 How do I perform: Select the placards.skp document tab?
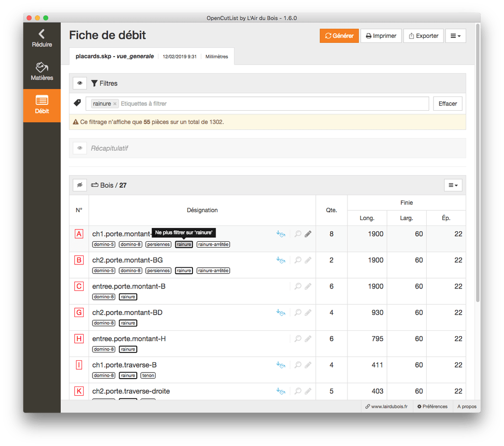tap(152, 56)
